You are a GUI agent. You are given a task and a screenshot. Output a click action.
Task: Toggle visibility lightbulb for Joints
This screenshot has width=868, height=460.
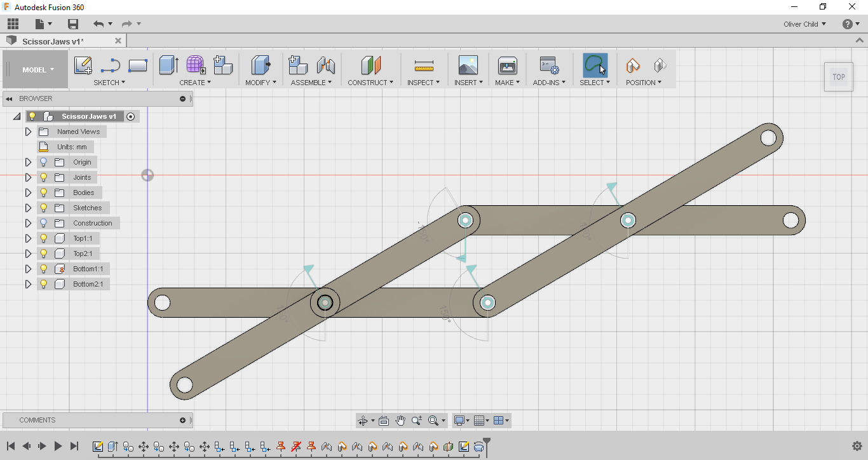coord(44,177)
